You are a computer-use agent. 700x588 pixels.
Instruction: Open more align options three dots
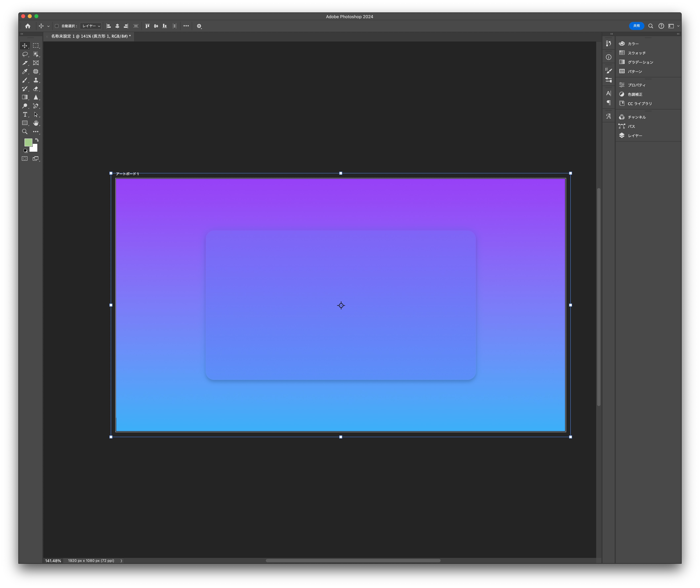[186, 26]
